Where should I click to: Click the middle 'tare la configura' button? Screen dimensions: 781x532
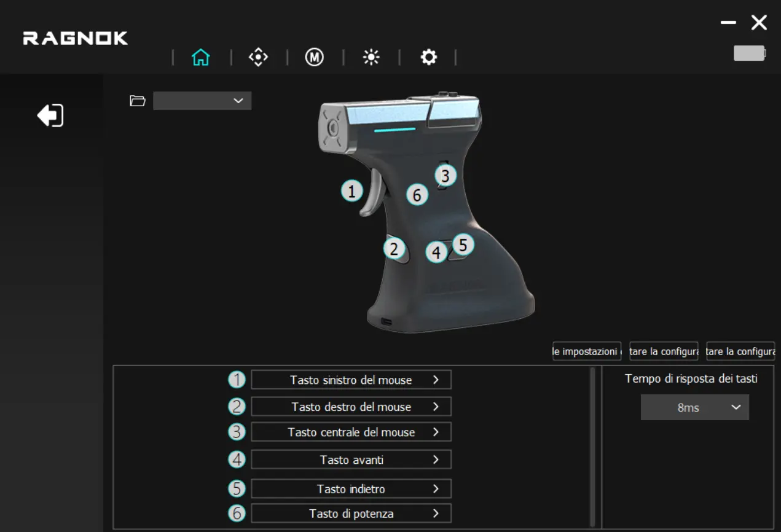664,351
